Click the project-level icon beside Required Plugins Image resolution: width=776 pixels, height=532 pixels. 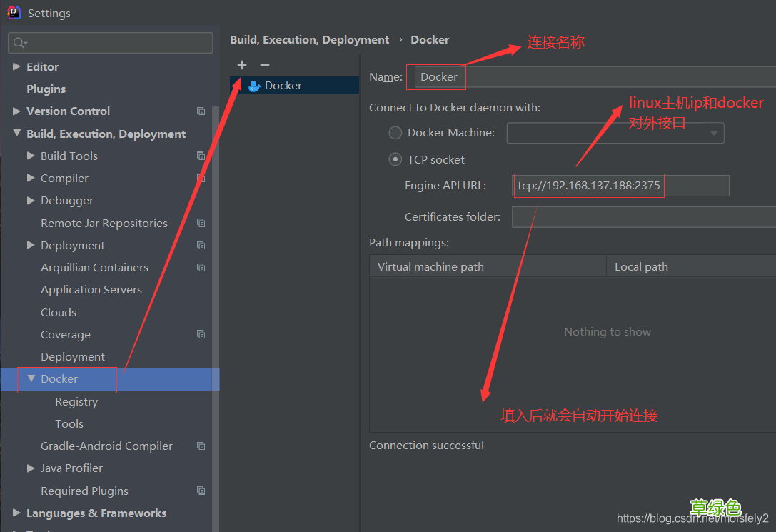click(201, 491)
